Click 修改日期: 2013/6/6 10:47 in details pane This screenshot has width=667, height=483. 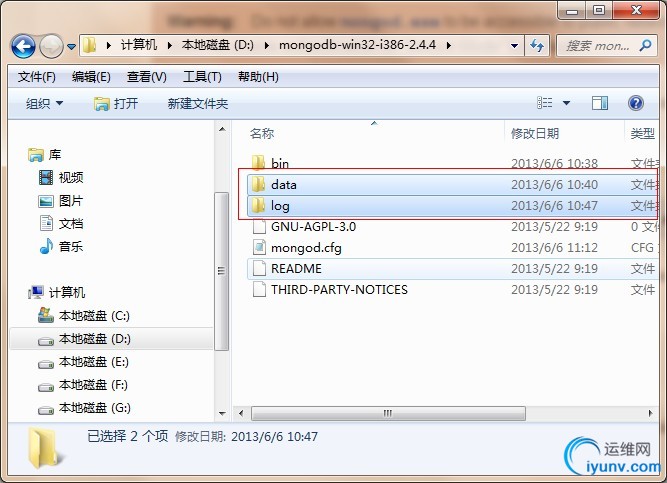[246, 437]
